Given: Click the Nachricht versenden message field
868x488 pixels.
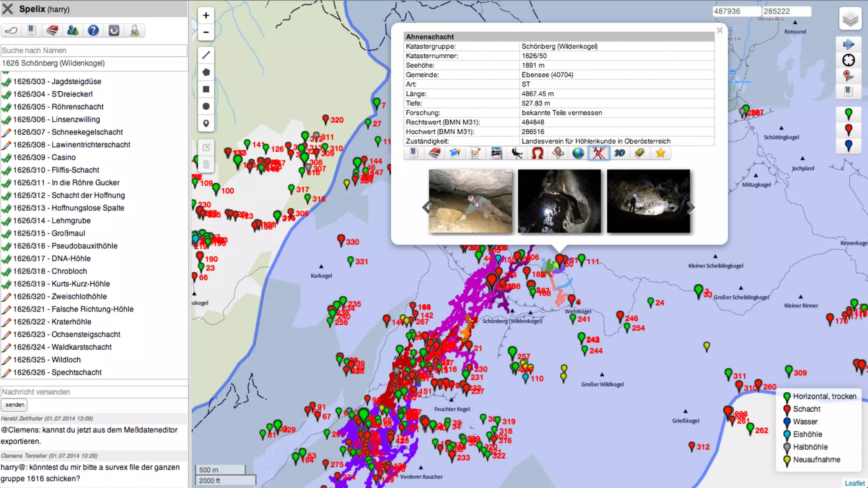Looking at the screenshot, I should pyautogui.click(x=94, y=392).
